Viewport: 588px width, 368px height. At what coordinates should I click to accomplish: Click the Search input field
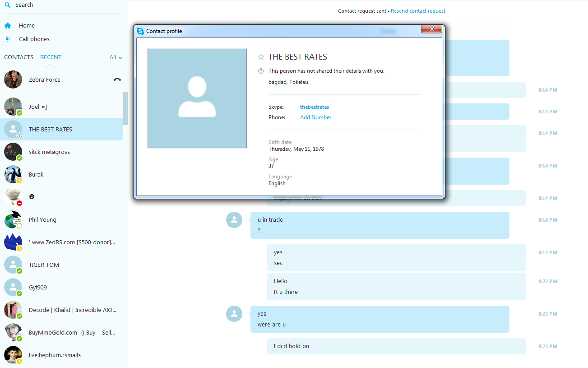pos(63,5)
